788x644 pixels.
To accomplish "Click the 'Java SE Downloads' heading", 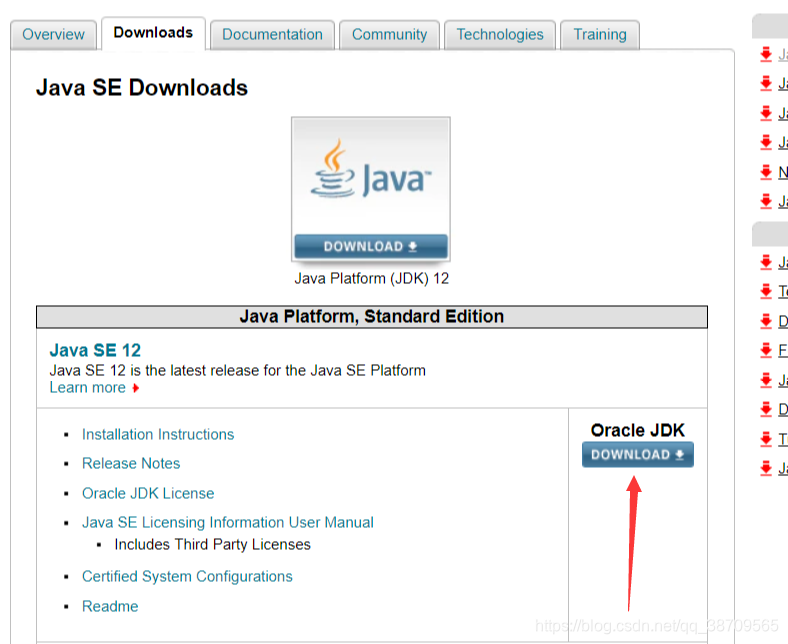I will [x=142, y=87].
